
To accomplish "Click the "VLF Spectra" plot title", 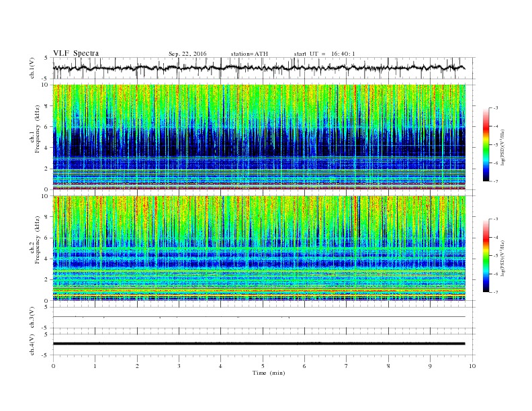I will pyautogui.click(x=76, y=53).
